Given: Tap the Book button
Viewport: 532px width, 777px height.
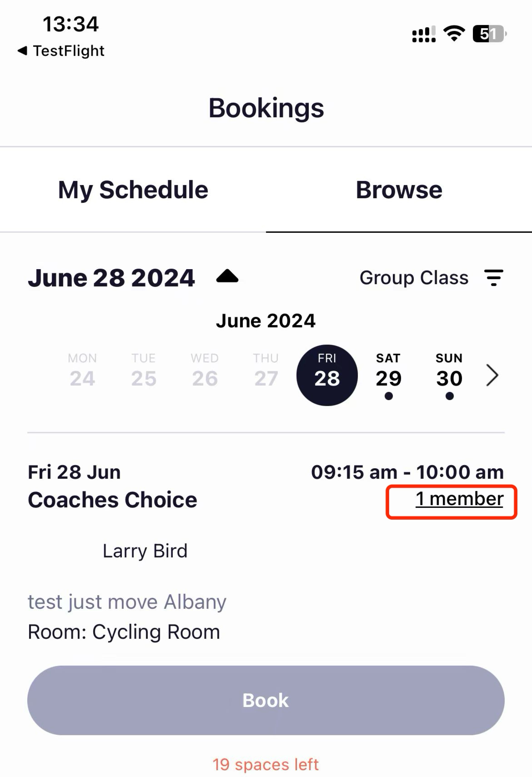Looking at the screenshot, I should pyautogui.click(x=266, y=700).
